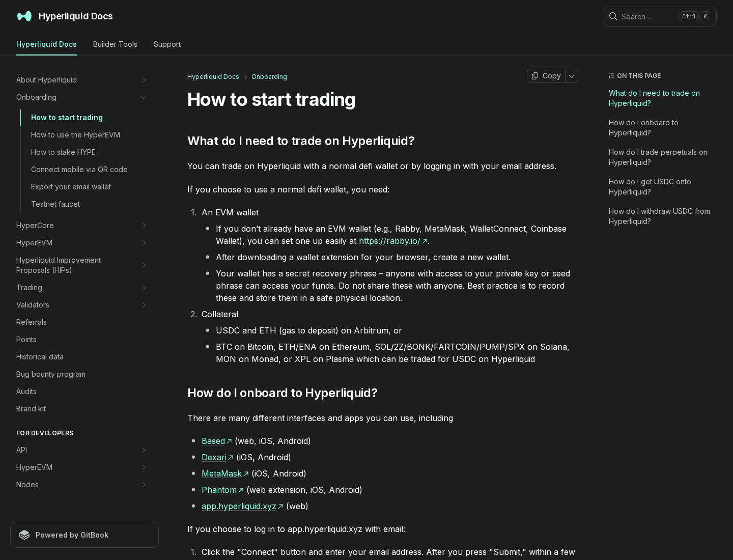Expand the Validators sidebar section

point(144,305)
